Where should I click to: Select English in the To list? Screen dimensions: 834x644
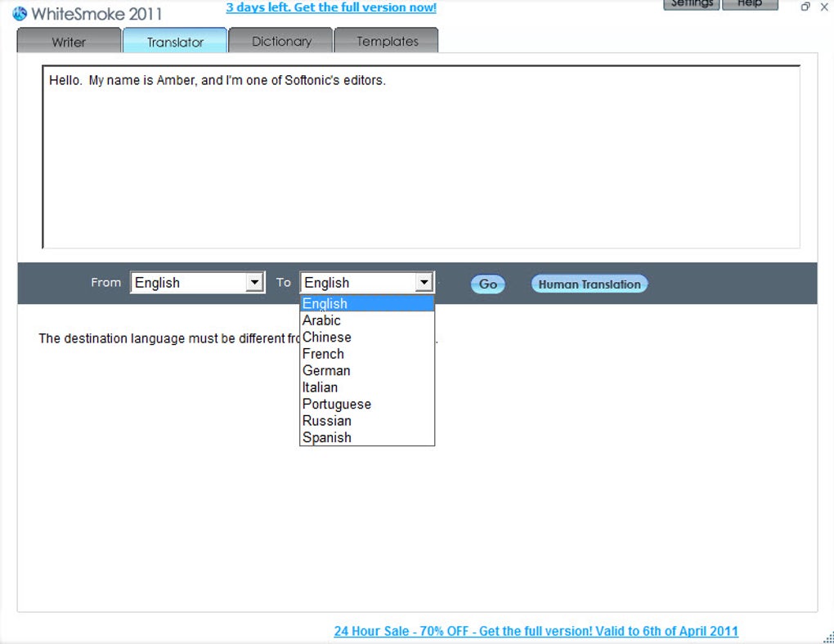(367, 304)
